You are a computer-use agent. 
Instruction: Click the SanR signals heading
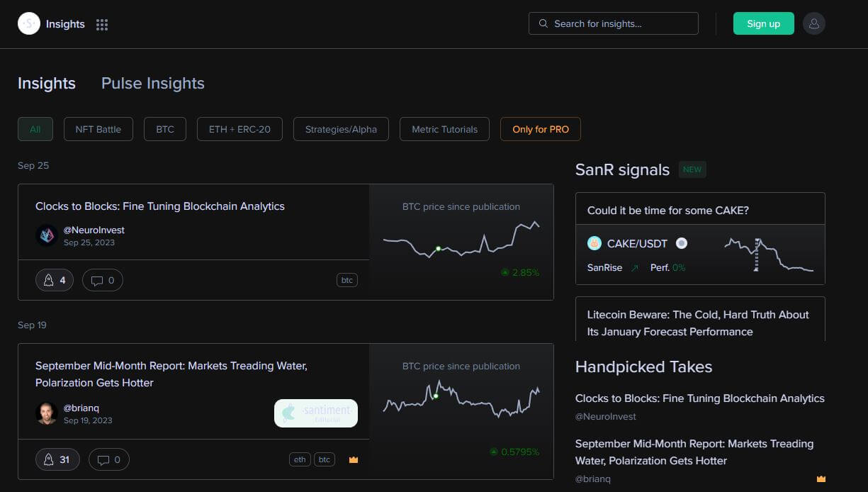click(623, 169)
